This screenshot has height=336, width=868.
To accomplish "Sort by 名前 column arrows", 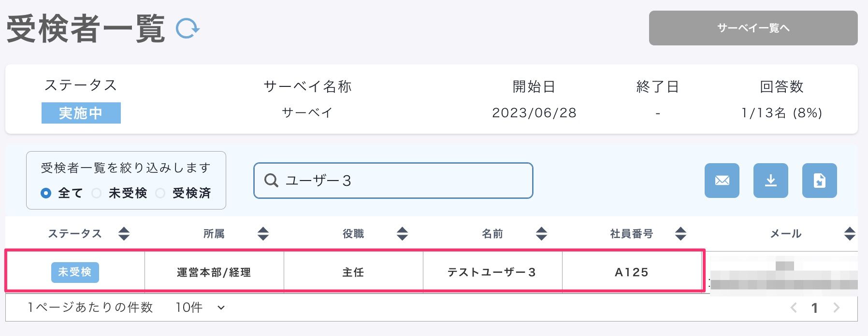I will pos(541,234).
